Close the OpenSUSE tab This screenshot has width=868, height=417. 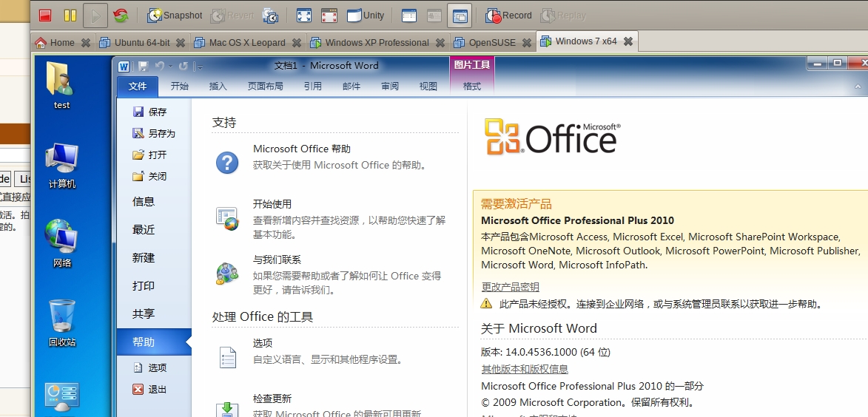point(526,43)
